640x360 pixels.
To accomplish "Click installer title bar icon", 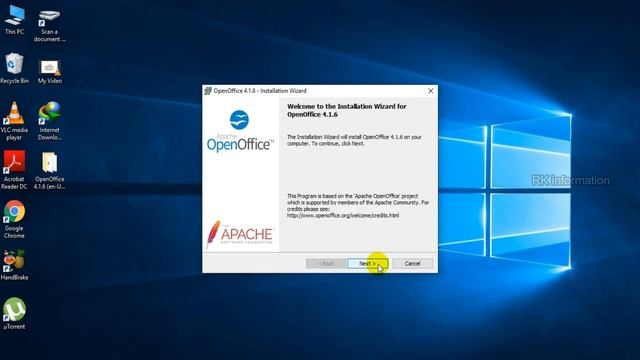I will [208, 91].
